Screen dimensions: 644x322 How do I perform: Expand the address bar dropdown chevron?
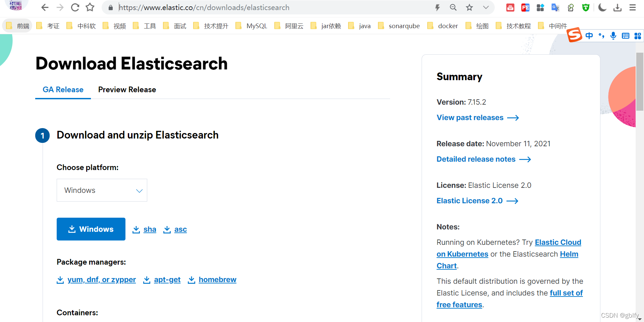pyautogui.click(x=486, y=7)
